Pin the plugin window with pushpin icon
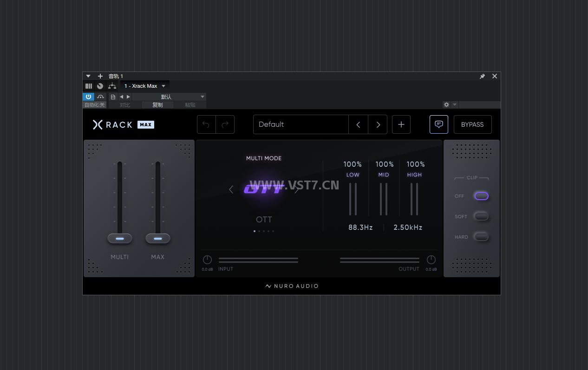 pyautogui.click(x=482, y=76)
